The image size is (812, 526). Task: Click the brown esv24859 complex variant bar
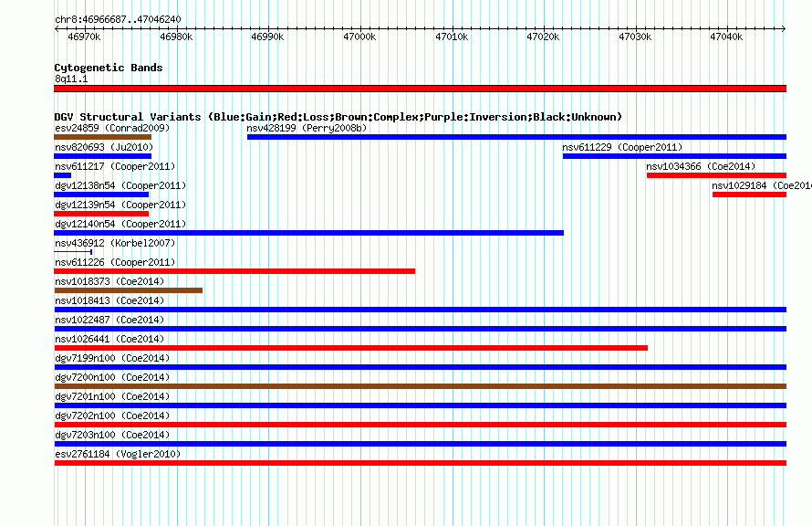coord(102,137)
